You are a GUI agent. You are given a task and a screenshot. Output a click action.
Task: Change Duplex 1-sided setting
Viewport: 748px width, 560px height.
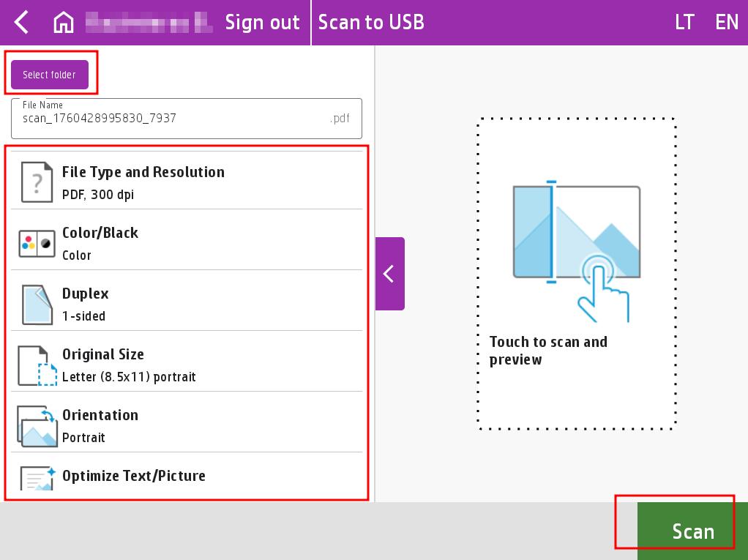tap(212, 305)
